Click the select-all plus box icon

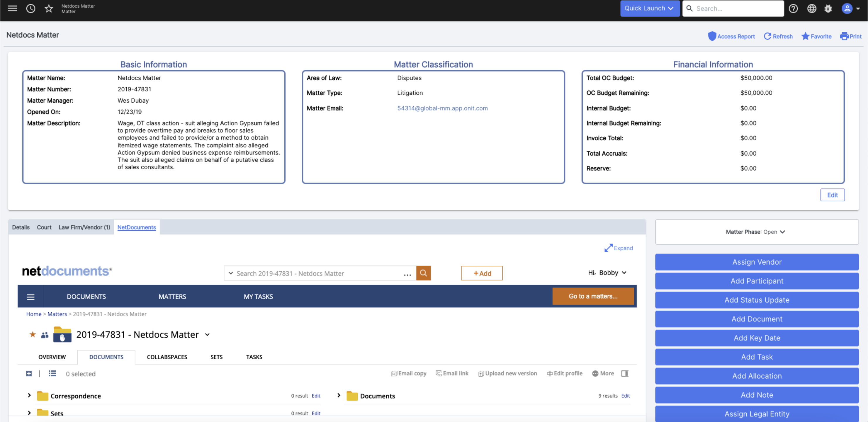(29, 373)
